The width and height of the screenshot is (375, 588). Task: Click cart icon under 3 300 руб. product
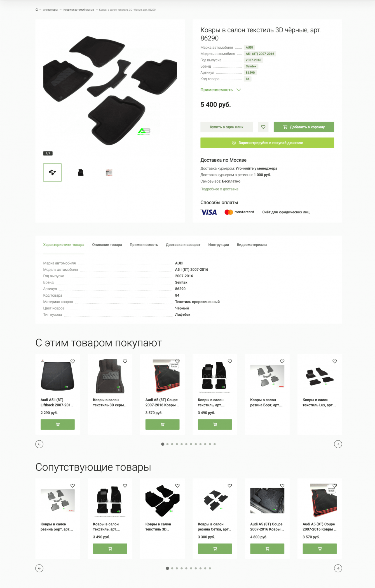[x=215, y=549]
